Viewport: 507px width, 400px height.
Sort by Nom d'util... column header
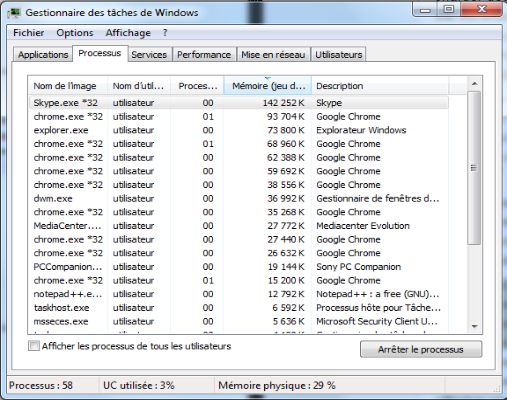point(139,86)
